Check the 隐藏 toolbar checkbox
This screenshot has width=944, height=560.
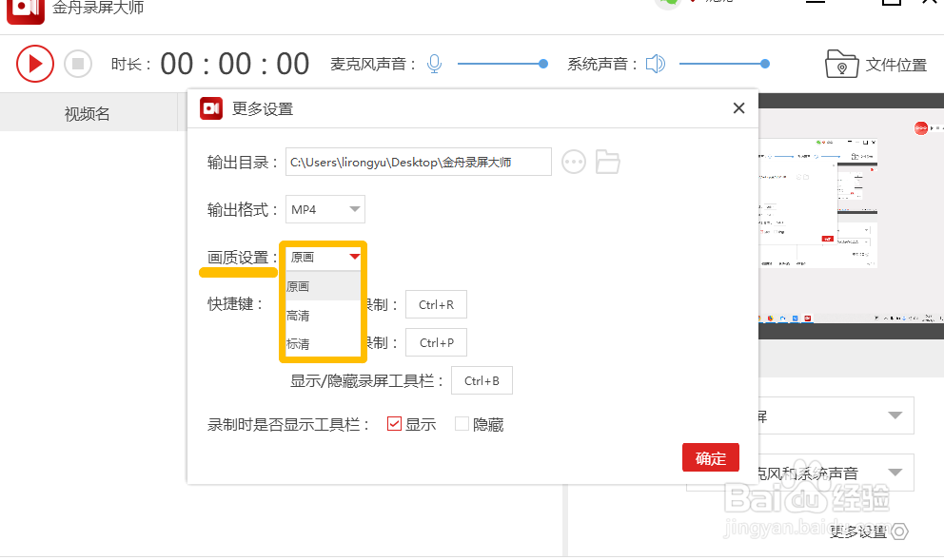[462, 424]
